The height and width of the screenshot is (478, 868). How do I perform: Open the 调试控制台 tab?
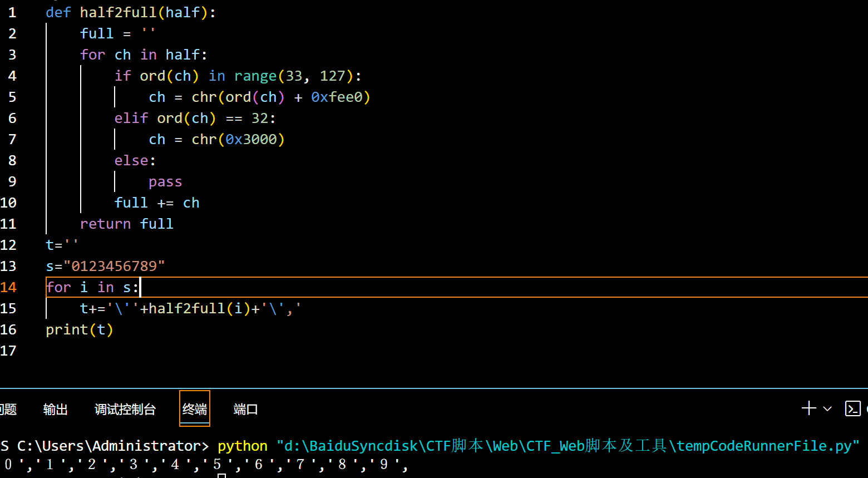click(125, 410)
